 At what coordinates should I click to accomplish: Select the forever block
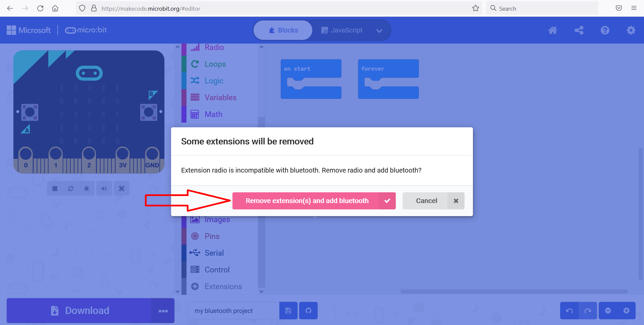[x=388, y=69]
